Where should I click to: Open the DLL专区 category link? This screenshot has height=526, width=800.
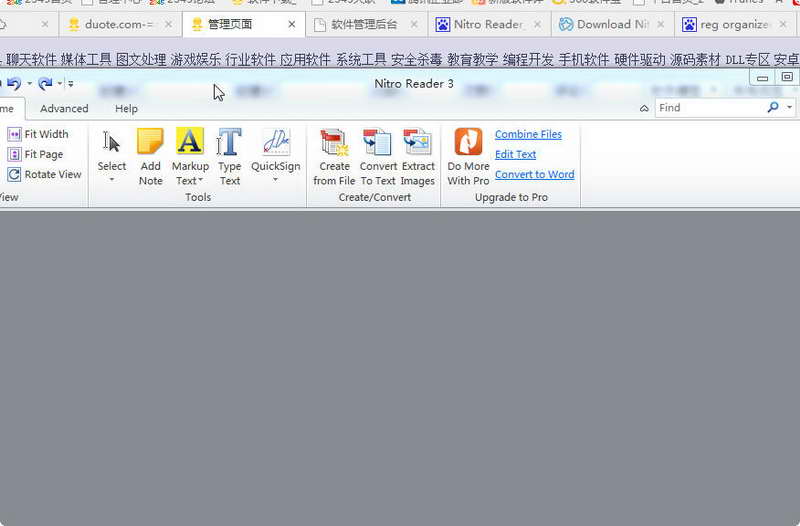click(747, 60)
